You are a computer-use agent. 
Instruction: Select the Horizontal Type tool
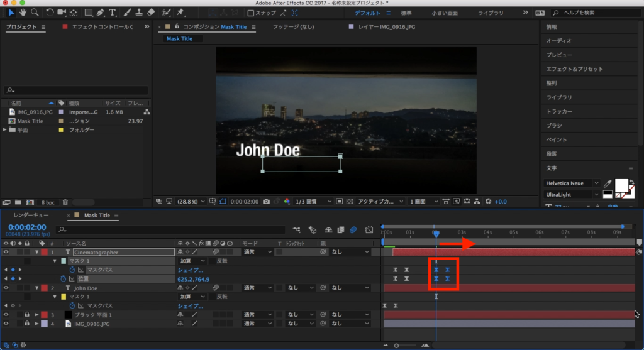[x=113, y=13]
